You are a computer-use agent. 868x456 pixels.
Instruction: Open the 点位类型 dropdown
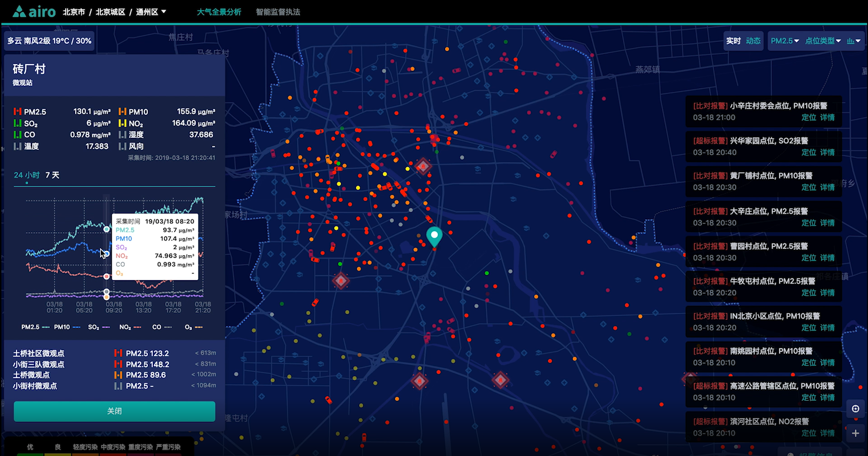tap(823, 41)
